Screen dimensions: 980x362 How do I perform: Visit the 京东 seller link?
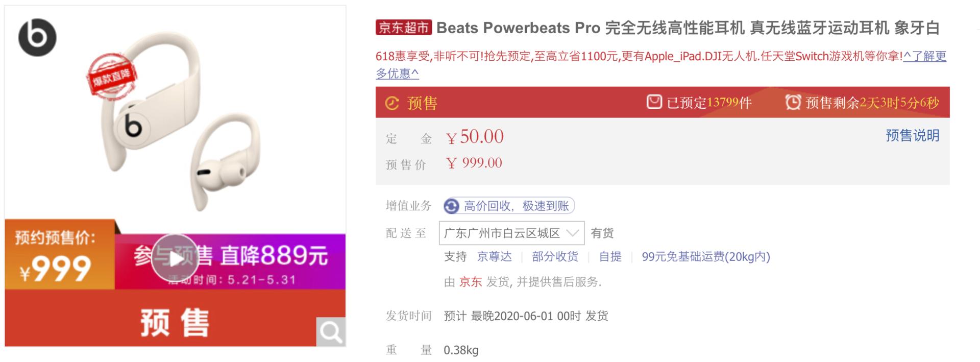pyautogui.click(x=470, y=282)
